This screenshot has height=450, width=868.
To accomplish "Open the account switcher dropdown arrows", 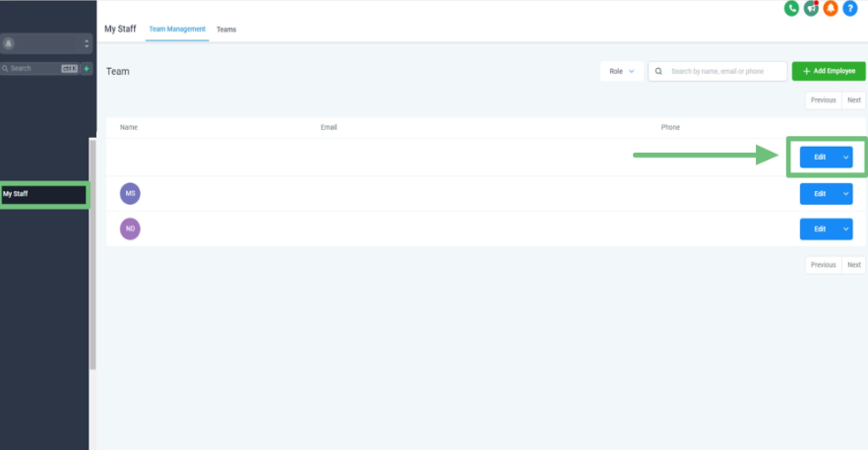I will (x=87, y=43).
